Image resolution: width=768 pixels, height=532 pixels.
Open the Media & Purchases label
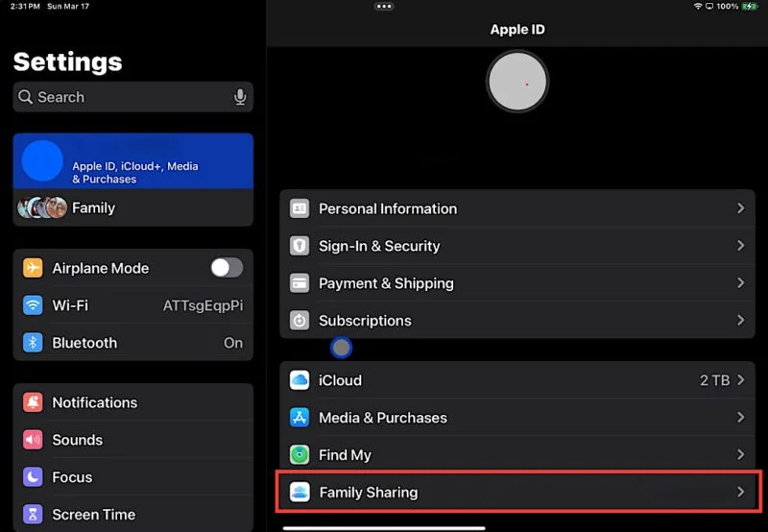383,418
